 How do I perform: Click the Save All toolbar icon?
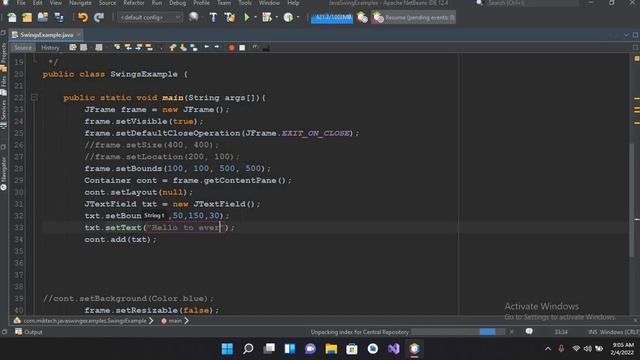coord(59,18)
